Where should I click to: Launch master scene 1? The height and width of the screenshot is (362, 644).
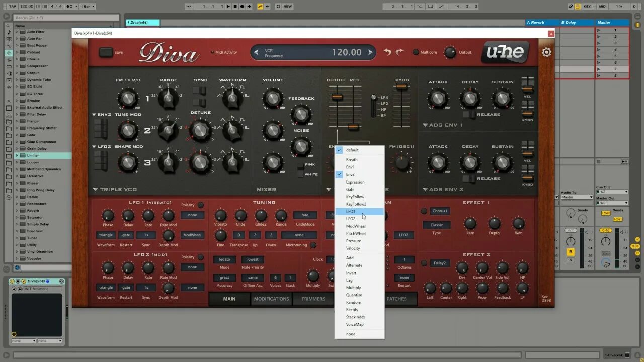coord(598,30)
